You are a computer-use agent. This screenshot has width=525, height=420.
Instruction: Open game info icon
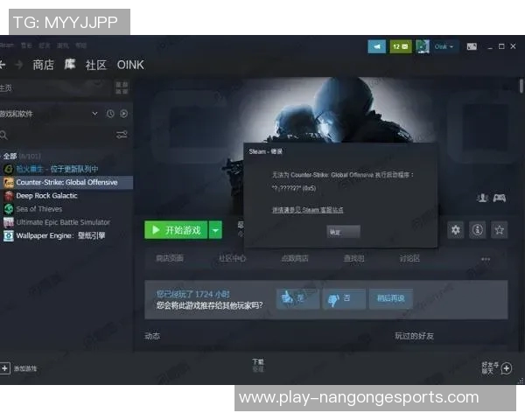(x=478, y=230)
